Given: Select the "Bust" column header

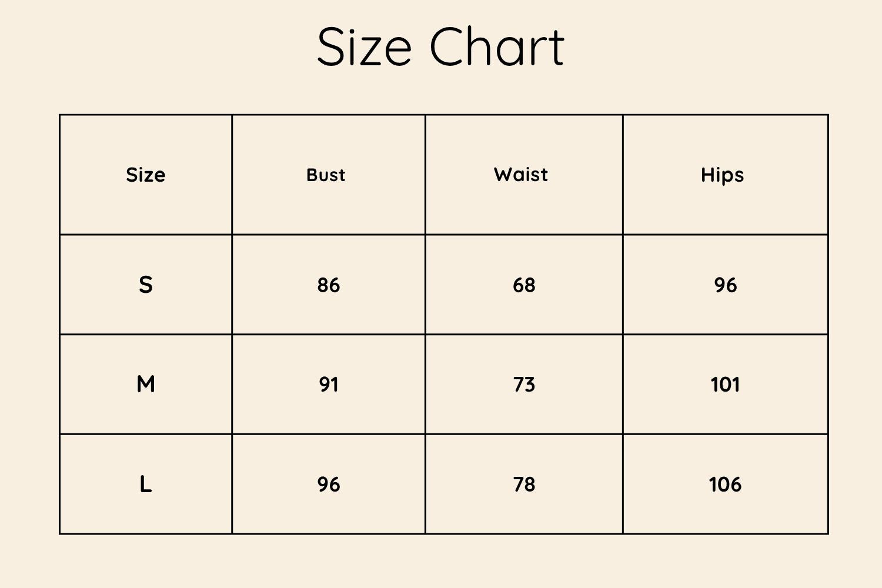Looking at the screenshot, I should (326, 175).
